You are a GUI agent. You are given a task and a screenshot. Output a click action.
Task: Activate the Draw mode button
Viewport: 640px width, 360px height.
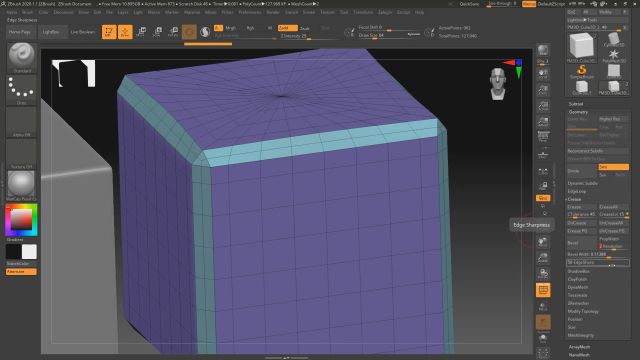pos(125,32)
